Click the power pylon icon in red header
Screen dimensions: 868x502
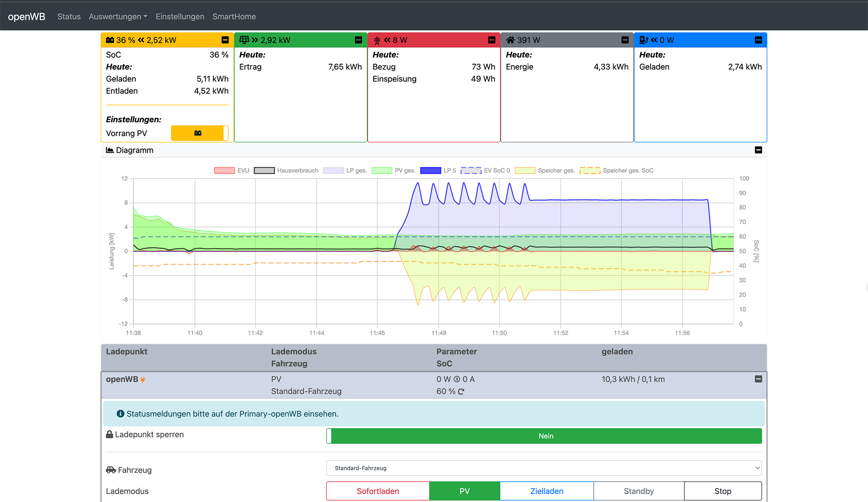(377, 40)
